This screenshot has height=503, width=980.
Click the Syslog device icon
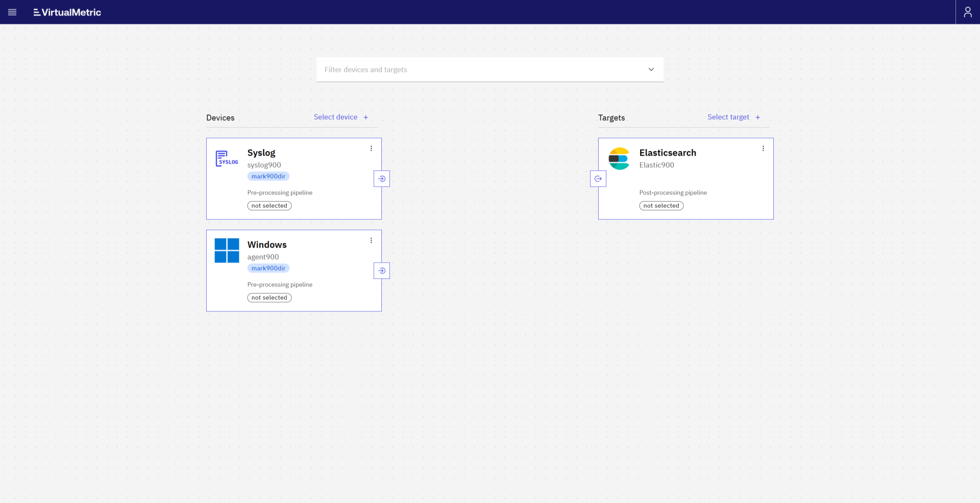click(x=227, y=158)
